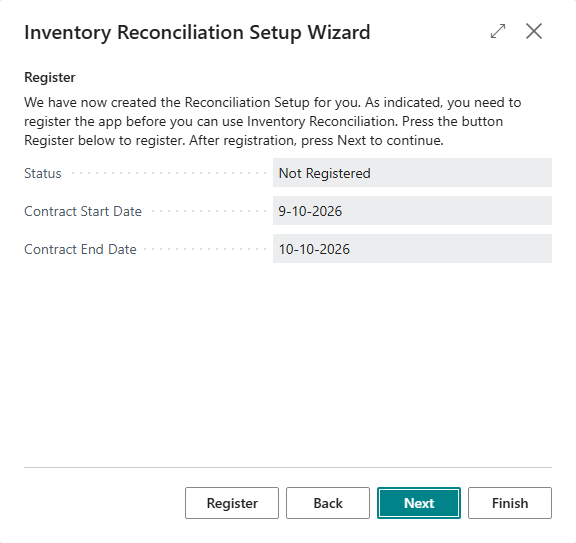The width and height of the screenshot is (576, 543).
Task: Click the Contract Start Date label
Action: coord(83,211)
